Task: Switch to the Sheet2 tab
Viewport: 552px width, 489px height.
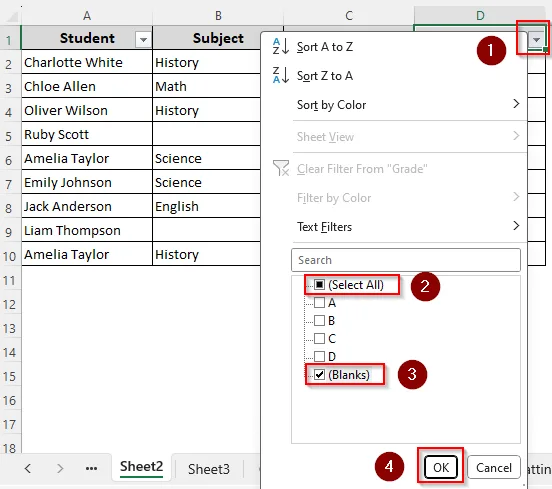Action: (142, 467)
